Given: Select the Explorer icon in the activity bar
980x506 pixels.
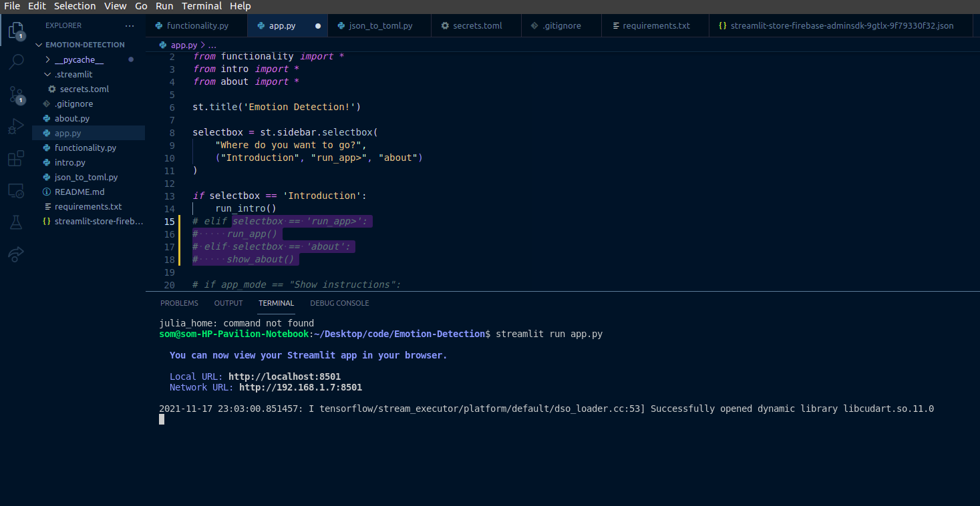Looking at the screenshot, I should pos(16,30).
